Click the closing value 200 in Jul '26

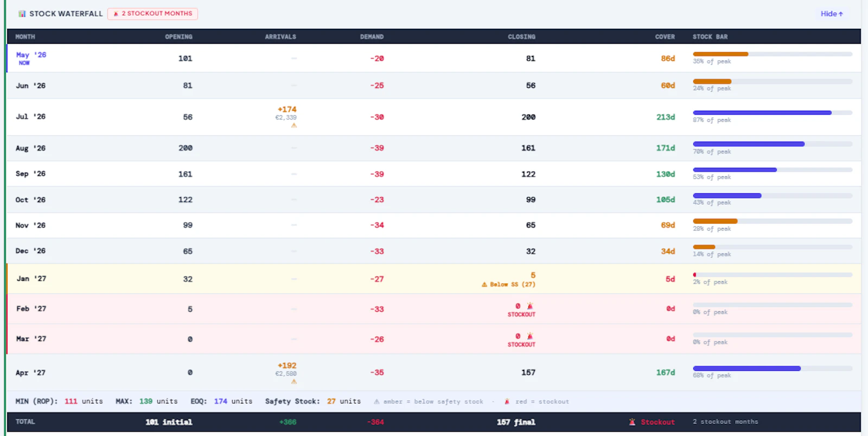[x=528, y=117]
